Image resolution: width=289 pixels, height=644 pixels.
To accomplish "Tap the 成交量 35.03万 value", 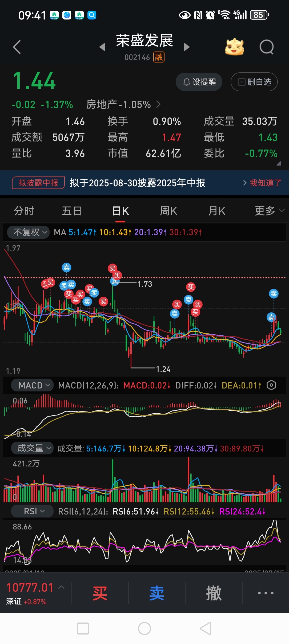I will [x=260, y=121].
